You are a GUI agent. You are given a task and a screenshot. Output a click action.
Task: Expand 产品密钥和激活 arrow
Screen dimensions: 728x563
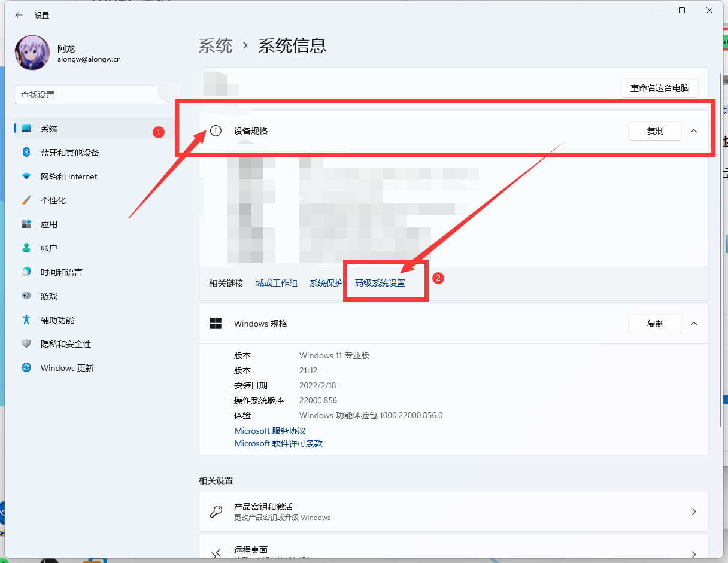[694, 512]
